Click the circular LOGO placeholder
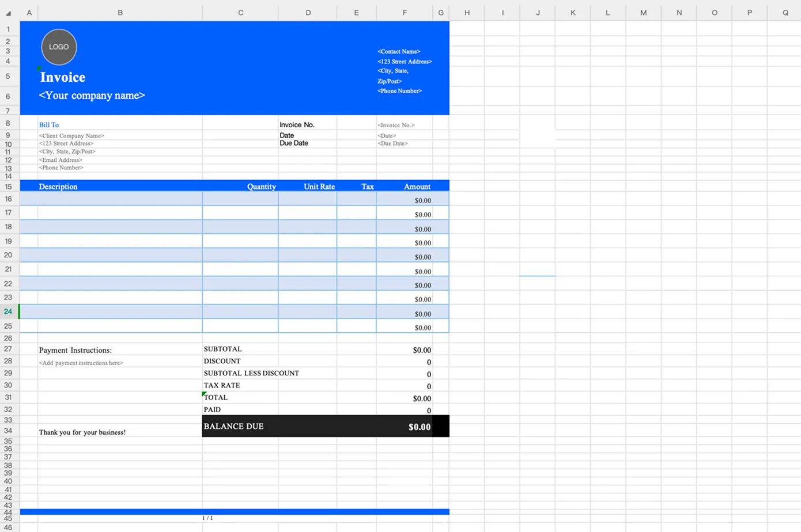The width and height of the screenshot is (801, 532). click(58, 47)
